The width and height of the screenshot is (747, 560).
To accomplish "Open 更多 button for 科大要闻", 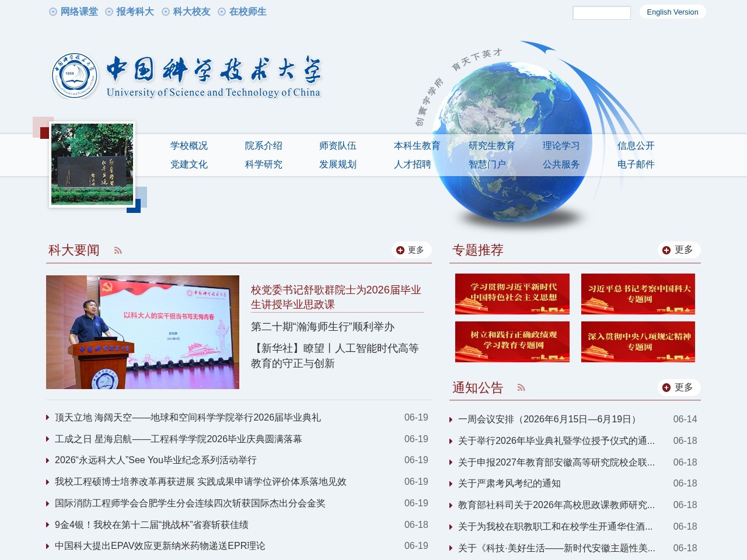I will coord(411,250).
